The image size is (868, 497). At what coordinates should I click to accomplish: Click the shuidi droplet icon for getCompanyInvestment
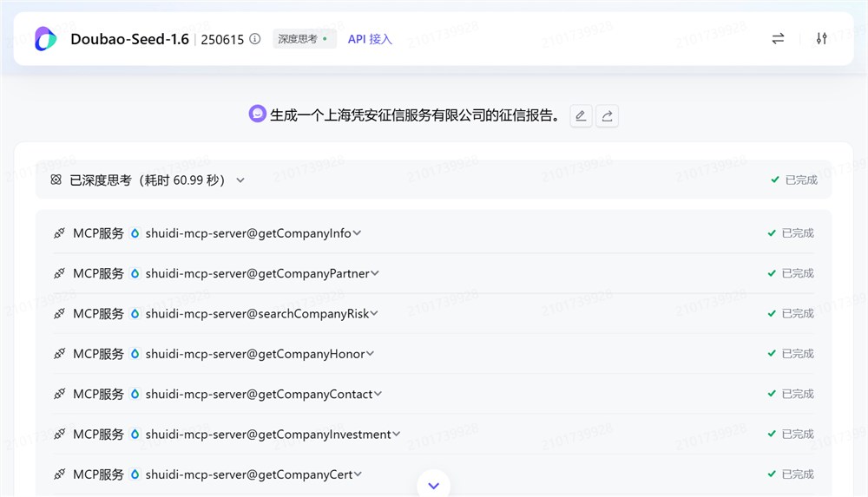(135, 434)
